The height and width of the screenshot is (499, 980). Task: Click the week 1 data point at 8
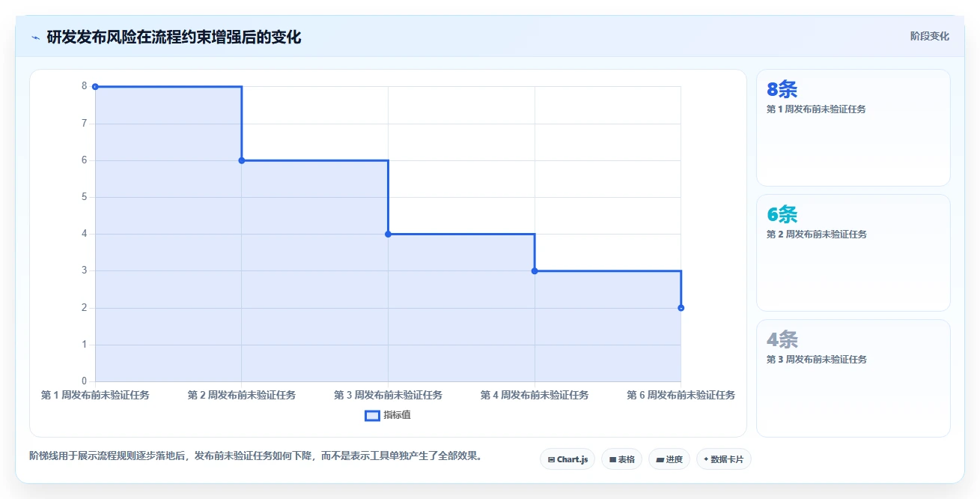[95, 87]
